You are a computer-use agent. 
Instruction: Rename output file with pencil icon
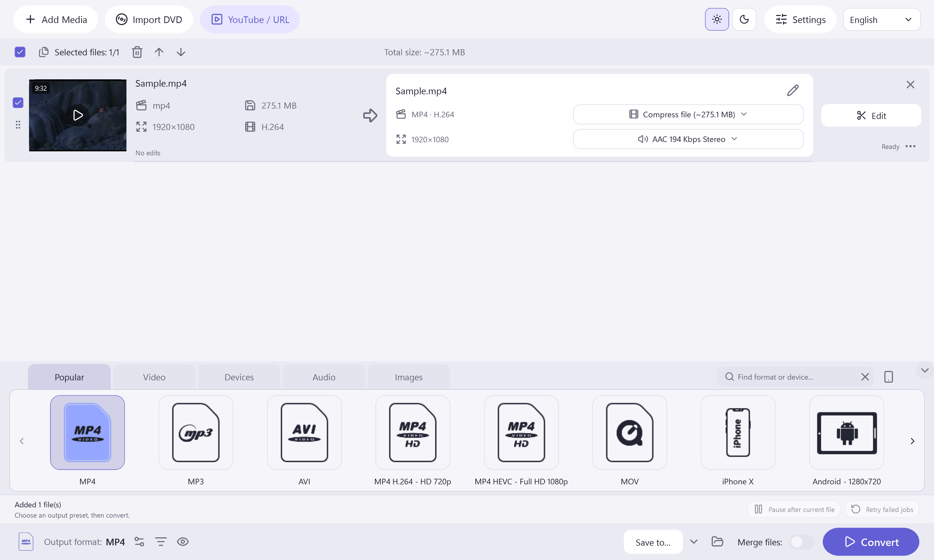tap(793, 91)
